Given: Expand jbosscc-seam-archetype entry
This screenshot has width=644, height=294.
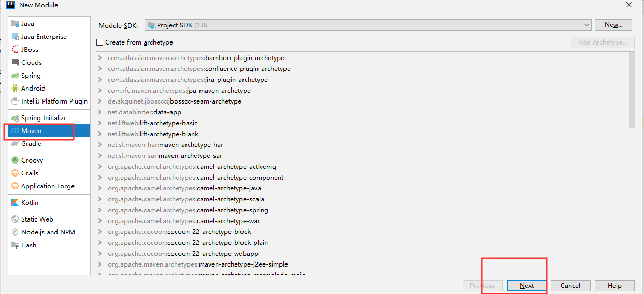Looking at the screenshot, I should (100, 101).
